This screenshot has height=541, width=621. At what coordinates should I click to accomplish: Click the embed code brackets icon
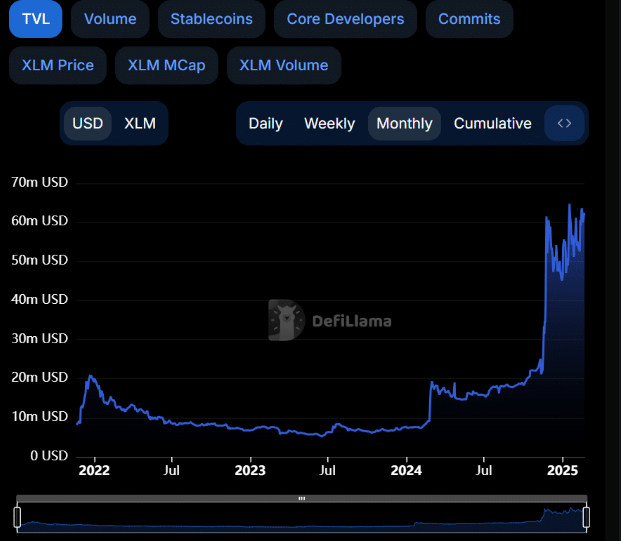[564, 124]
